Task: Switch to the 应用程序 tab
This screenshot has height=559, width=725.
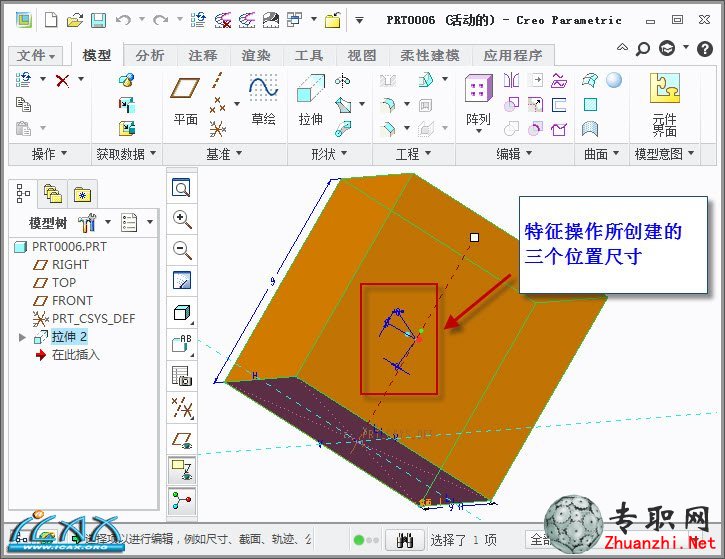Action: click(x=513, y=56)
